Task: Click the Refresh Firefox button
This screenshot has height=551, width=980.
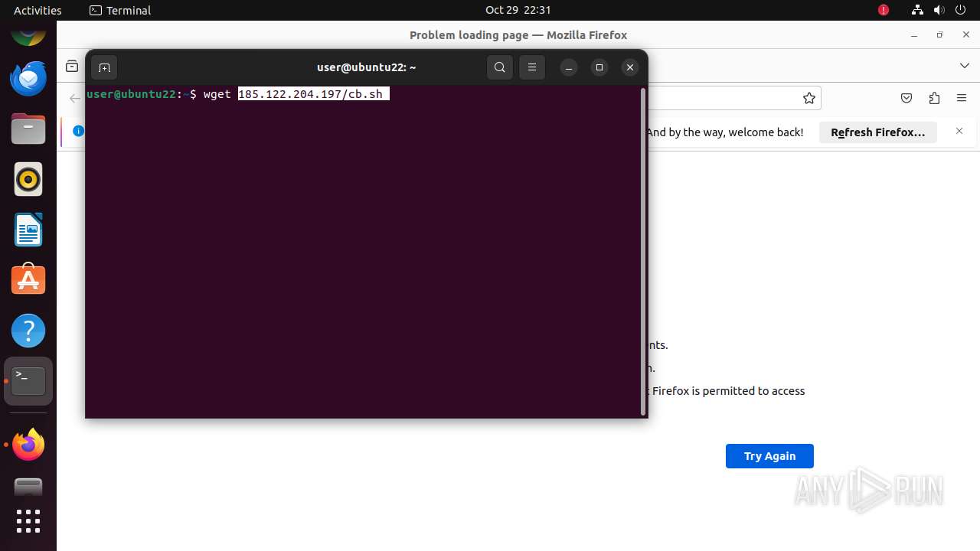Action: pos(878,132)
